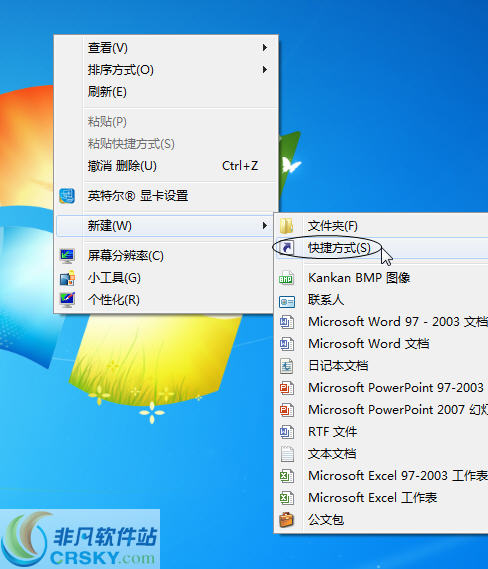Select the 新建(W) menu entry
The height and width of the screenshot is (569, 488).
coord(165,226)
